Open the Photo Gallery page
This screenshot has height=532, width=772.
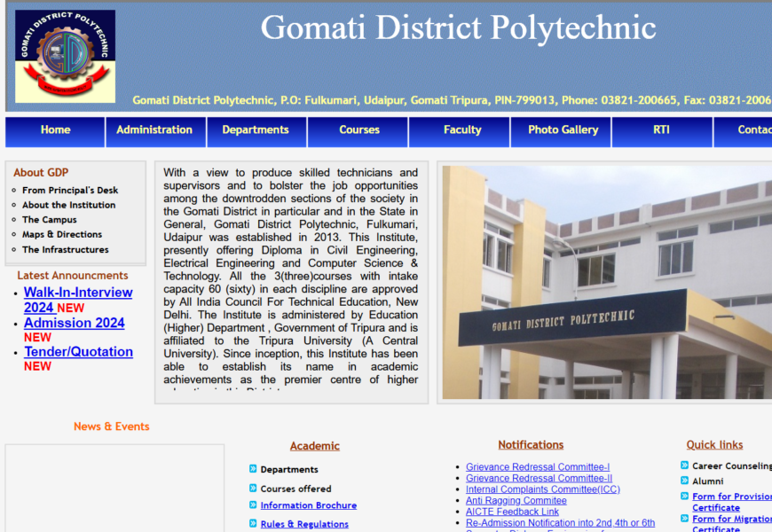563,130
